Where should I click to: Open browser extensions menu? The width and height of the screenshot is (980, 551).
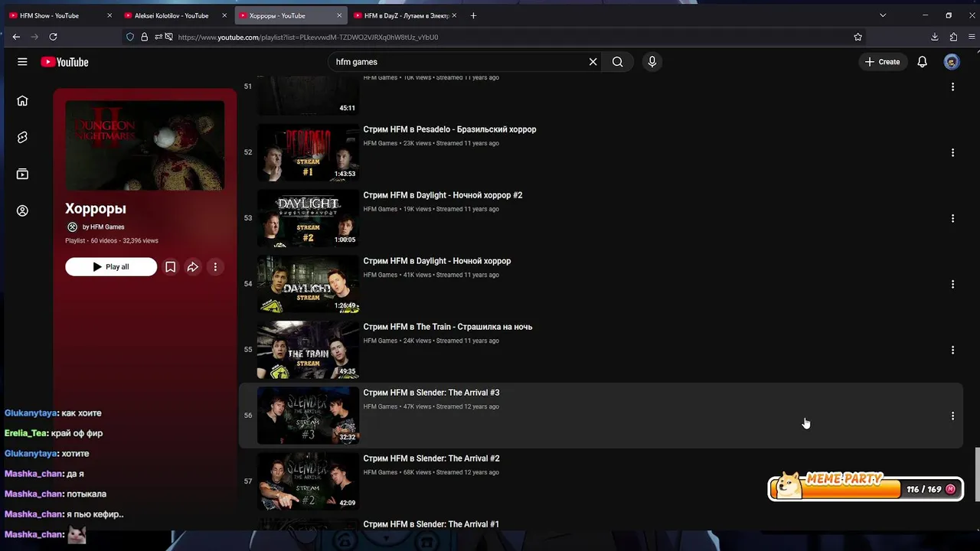(953, 37)
